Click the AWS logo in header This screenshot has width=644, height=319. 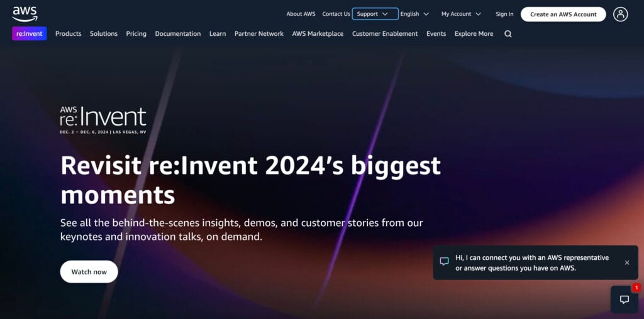point(25,14)
